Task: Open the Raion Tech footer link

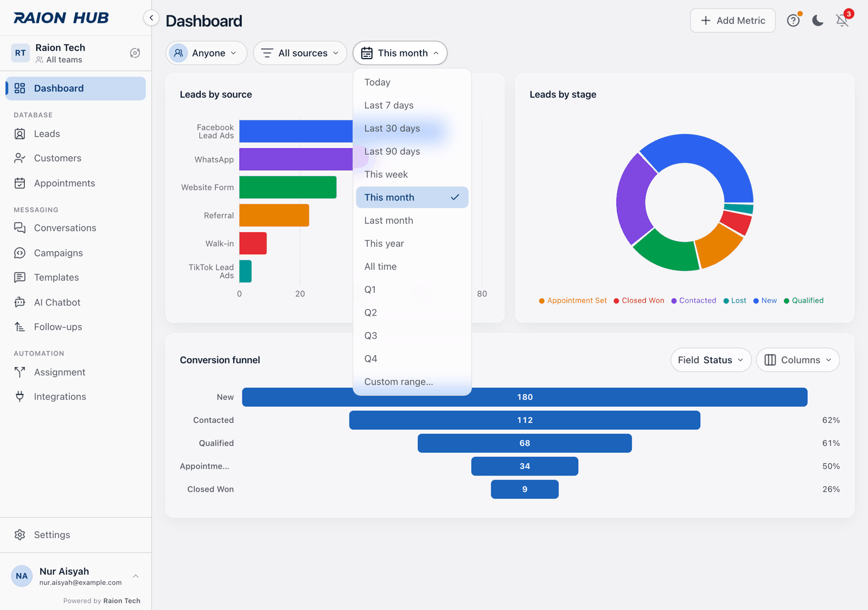Action: pyautogui.click(x=122, y=601)
